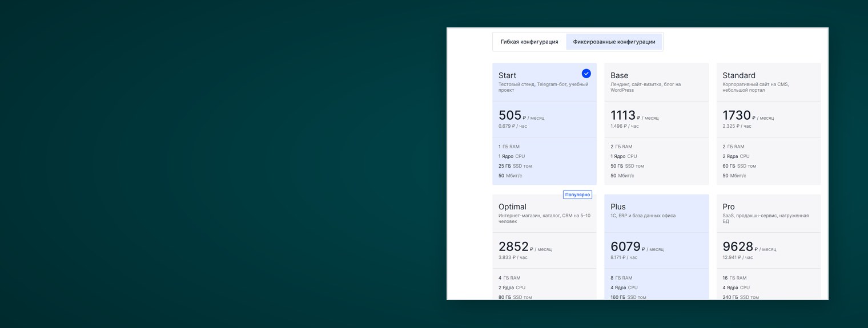Switch to Гибкая конфигурация tab
Viewport: 868px width, 328px height.
[529, 42]
